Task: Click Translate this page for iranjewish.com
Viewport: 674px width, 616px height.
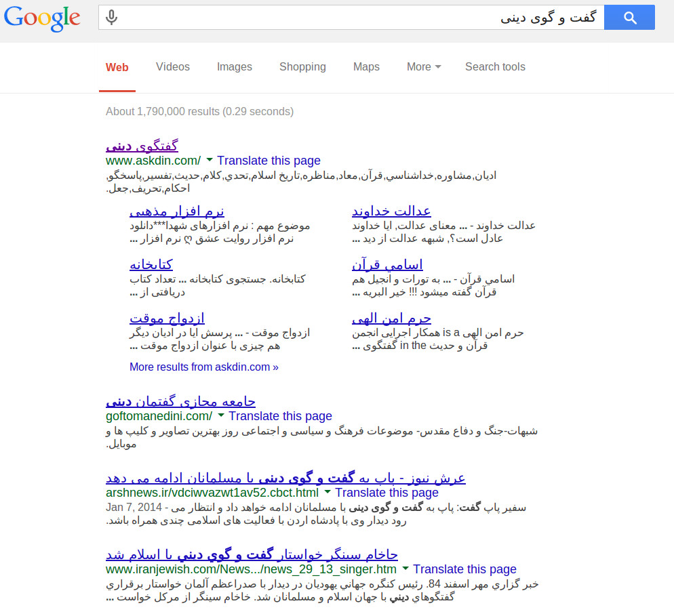Action: pyautogui.click(x=464, y=569)
